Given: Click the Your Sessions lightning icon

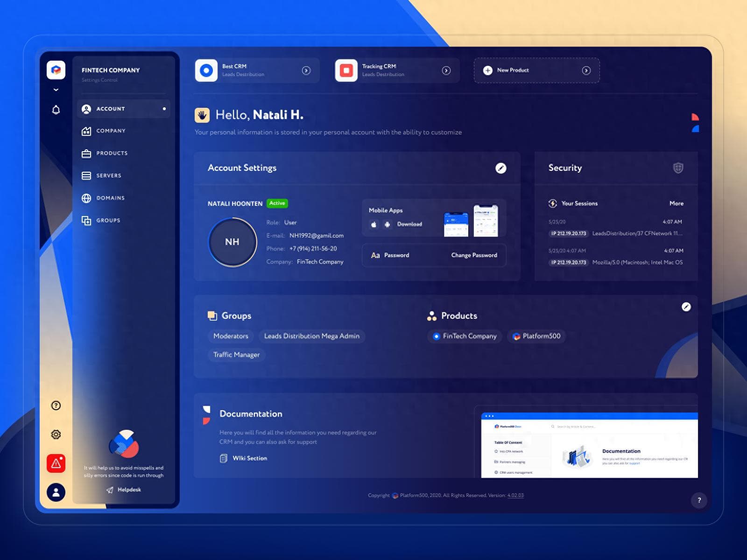Looking at the screenshot, I should (553, 203).
